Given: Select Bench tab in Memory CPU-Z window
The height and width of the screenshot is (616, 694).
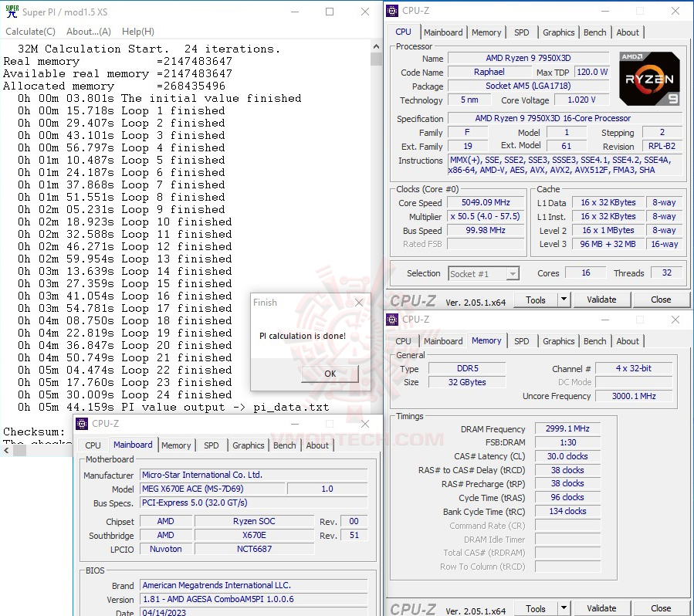Looking at the screenshot, I should point(595,341).
